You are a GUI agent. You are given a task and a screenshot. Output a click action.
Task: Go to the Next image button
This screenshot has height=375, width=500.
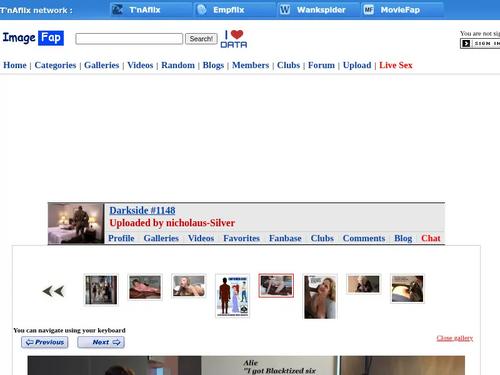tap(101, 342)
